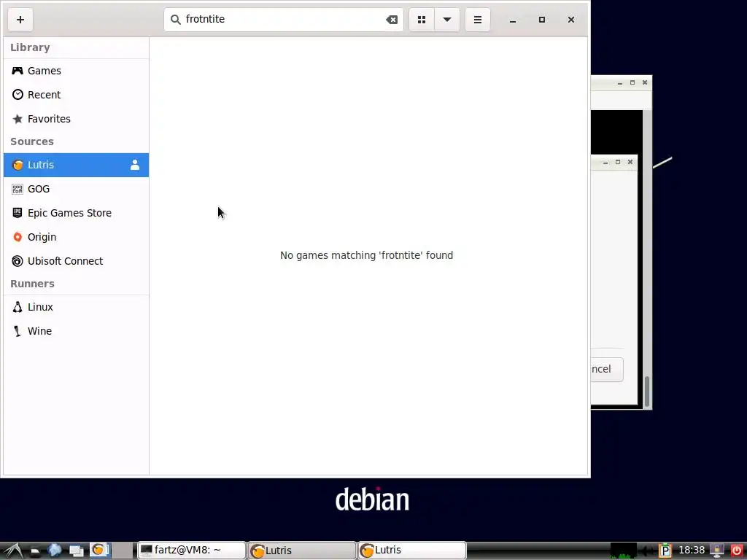
Task: Select the GOG source
Action: pos(76,189)
